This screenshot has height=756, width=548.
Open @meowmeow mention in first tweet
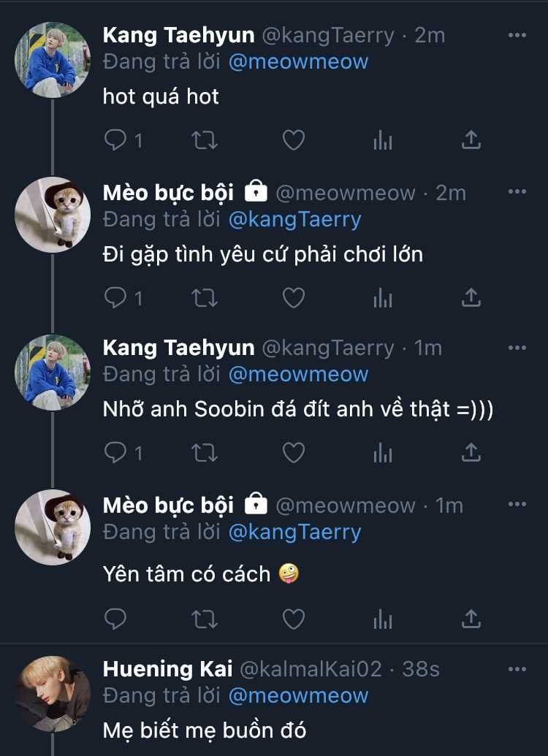(x=298, y=61)
